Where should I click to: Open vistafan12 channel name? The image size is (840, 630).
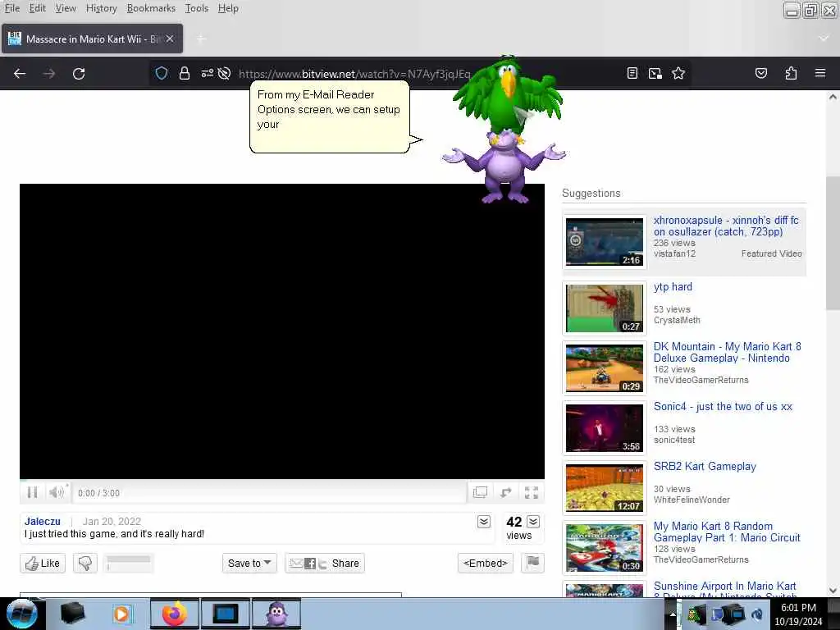point(674,253)
